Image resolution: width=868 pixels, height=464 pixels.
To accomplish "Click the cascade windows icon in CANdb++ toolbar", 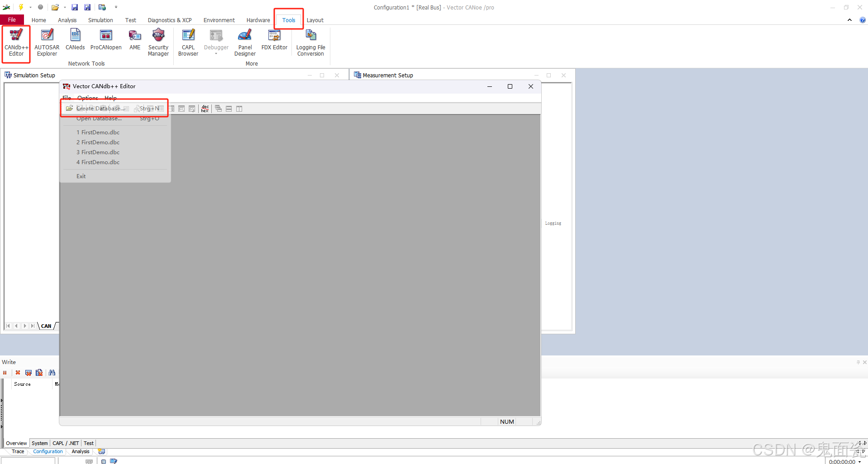I will (x=218, y=109).
